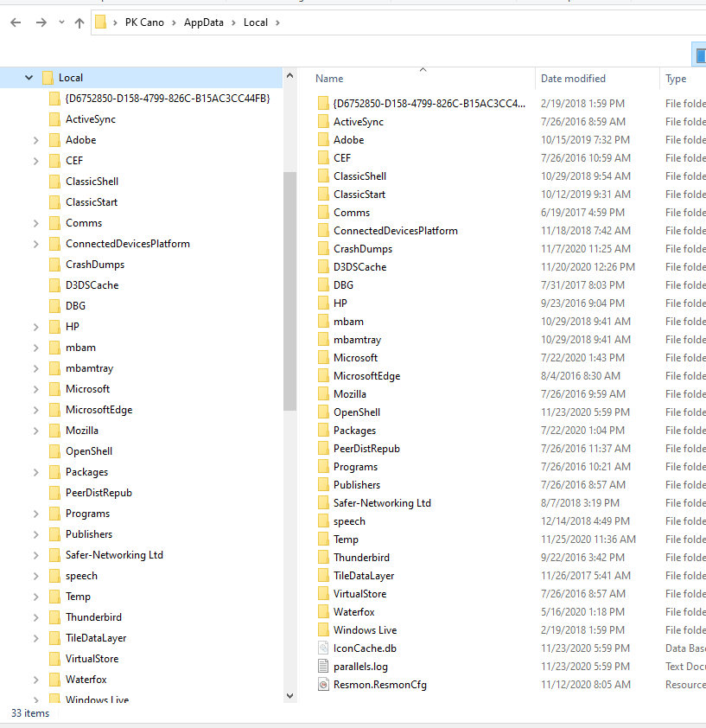Select the Adobe folder icon in file list

pos(323,140)
